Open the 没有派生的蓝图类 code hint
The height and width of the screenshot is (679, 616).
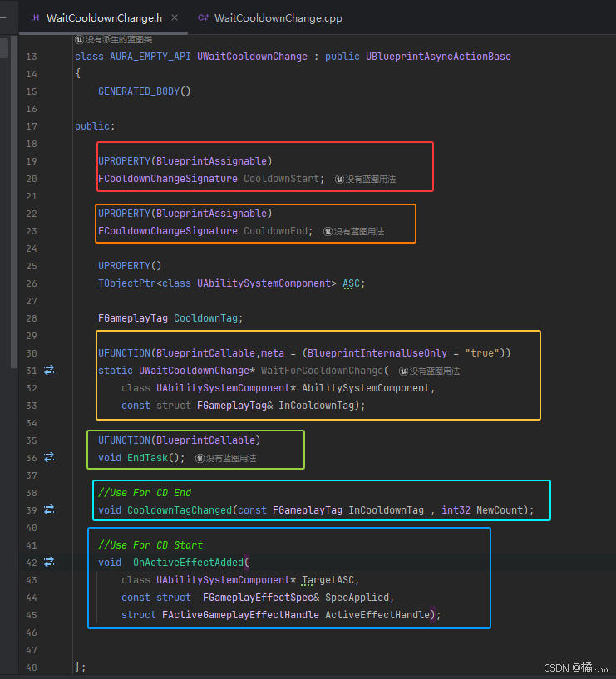119,40
